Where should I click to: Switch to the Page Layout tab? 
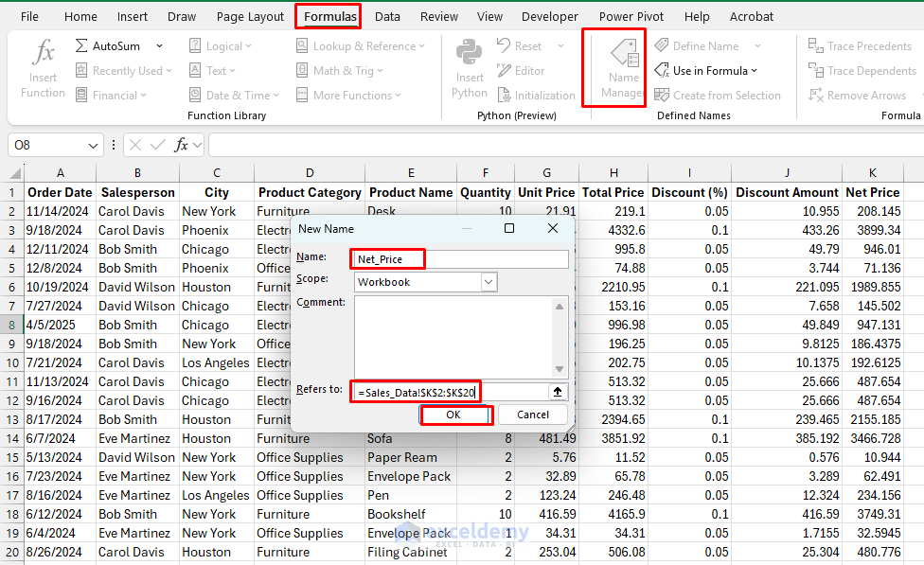pos(250,16)
